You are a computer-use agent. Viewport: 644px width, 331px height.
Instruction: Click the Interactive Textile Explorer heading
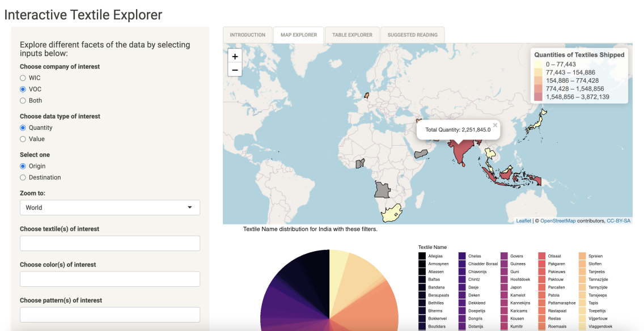pyautogui.click(x=83, y=15)
